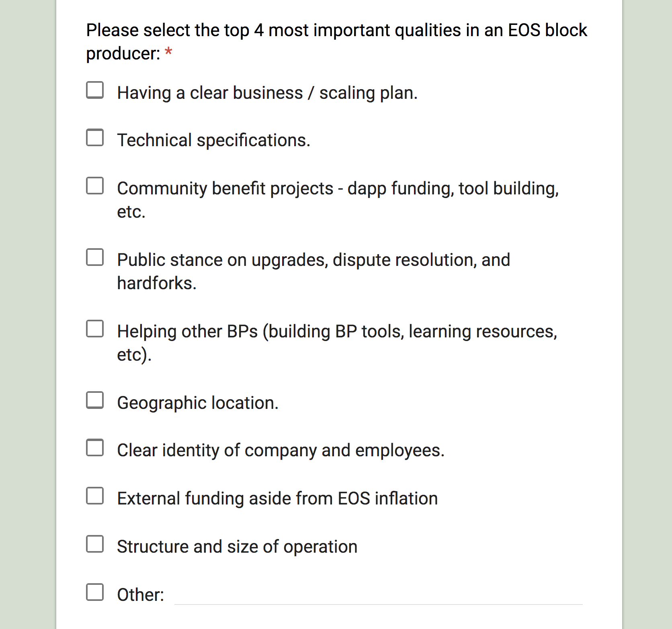Tick the Other checkbox
The image size is (672, 629).
(x=95, y=592)
